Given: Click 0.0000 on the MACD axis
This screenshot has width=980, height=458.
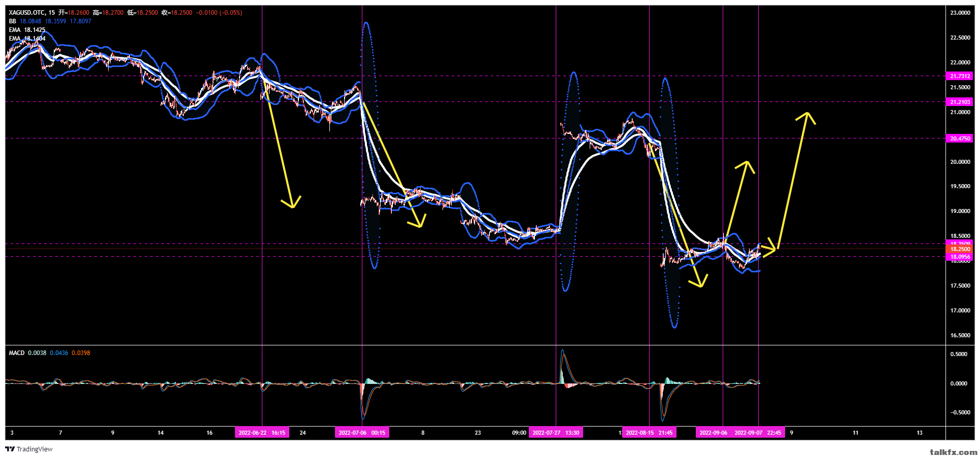Looking at the screenshot, I should (959, 383).
